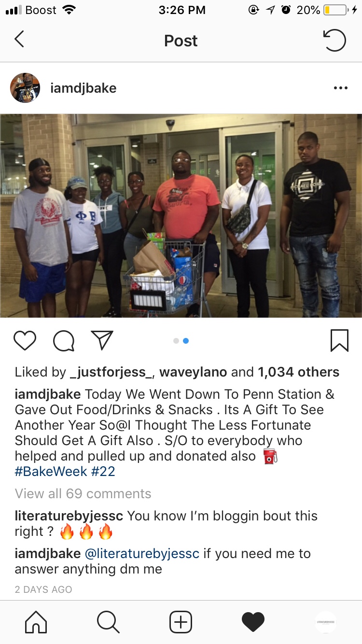362x644 pixels.
Task: Tap the new post plus icon
Action: (181, 622)
